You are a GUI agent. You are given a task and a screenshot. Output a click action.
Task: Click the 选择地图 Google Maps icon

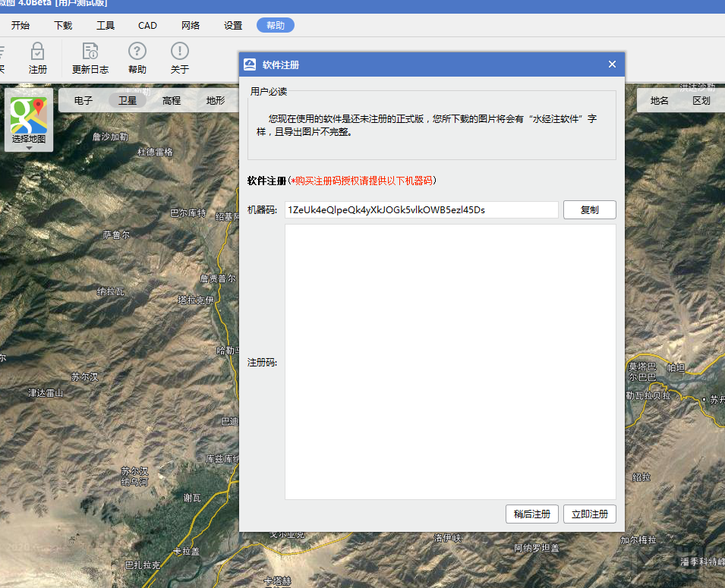tap(29, 115)
